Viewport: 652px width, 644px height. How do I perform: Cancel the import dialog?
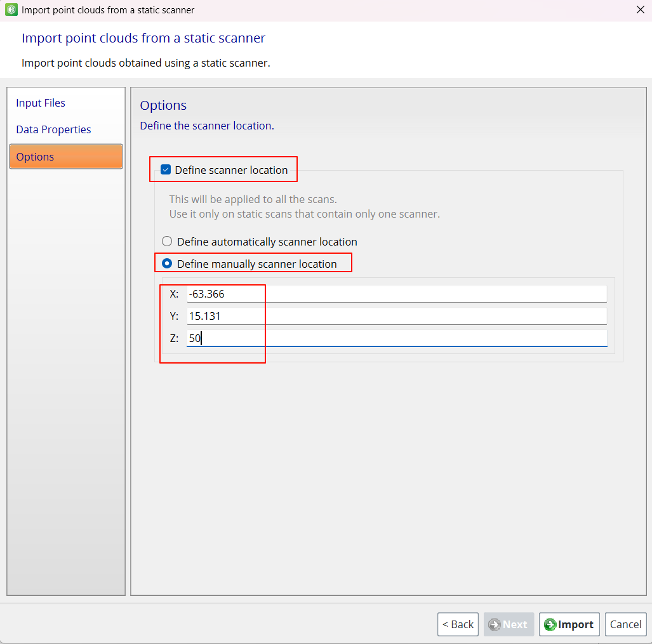click(625, 624)
